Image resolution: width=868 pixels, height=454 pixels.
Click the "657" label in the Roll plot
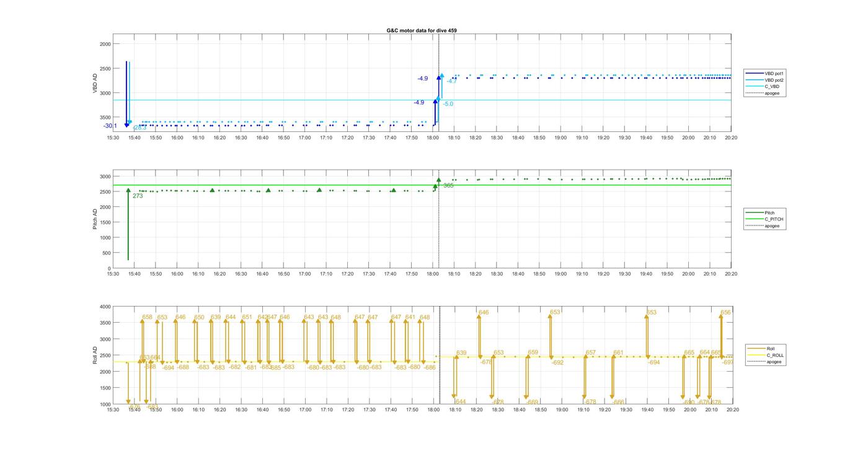pyautogui.click(x=590, y=352)
